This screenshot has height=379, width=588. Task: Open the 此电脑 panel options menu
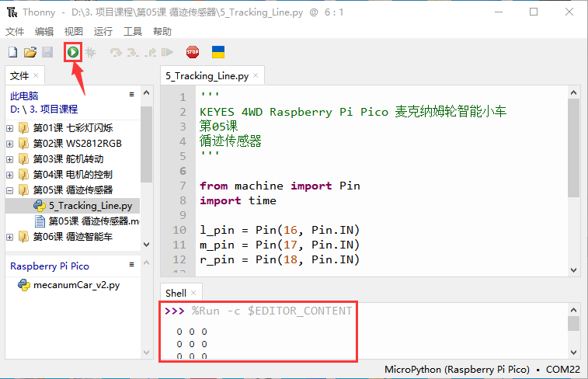[x=131, y=95]
